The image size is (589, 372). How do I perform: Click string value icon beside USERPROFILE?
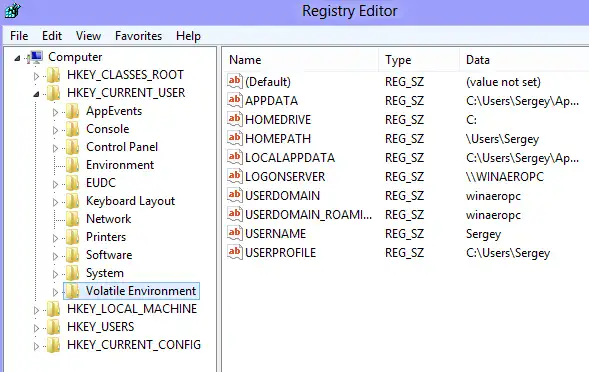point(235,252)
